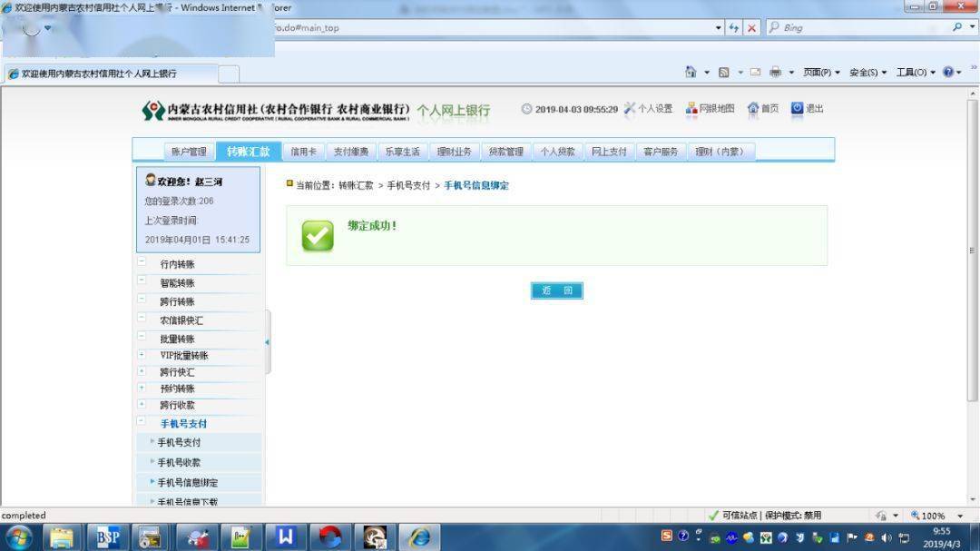Click the IE toolbar home icon
This screenshot has width=980, height=551.
[x=691, y=73]
